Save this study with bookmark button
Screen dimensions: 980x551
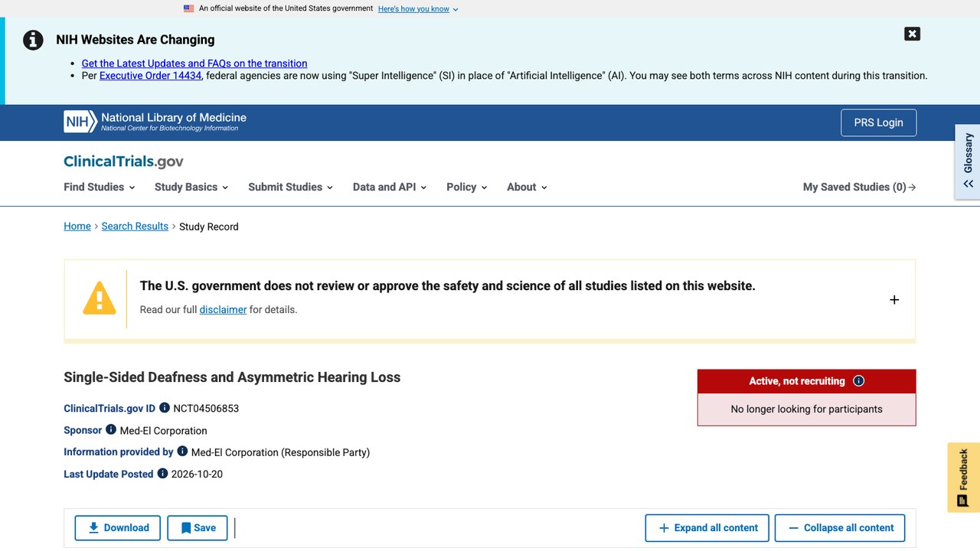click(198, 528)
